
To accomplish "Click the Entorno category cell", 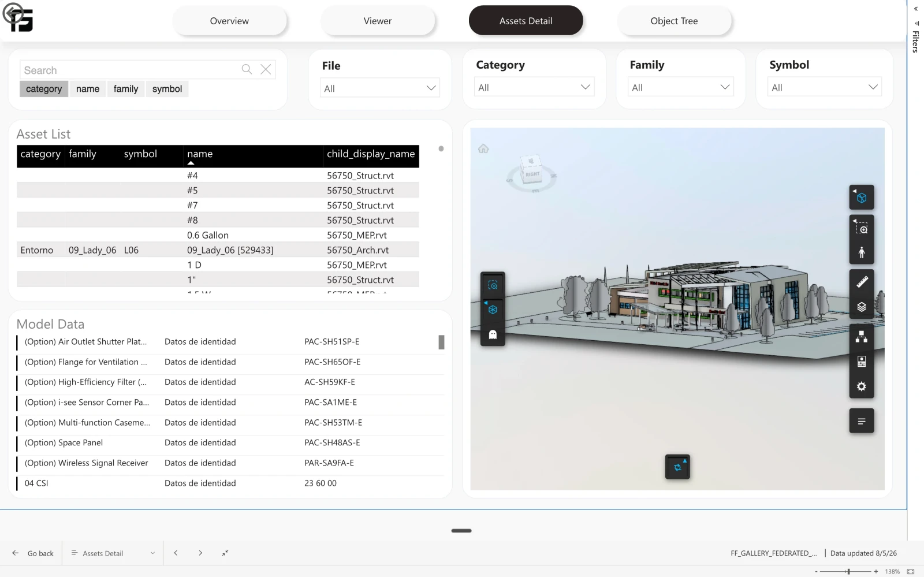I will point(37,250).
